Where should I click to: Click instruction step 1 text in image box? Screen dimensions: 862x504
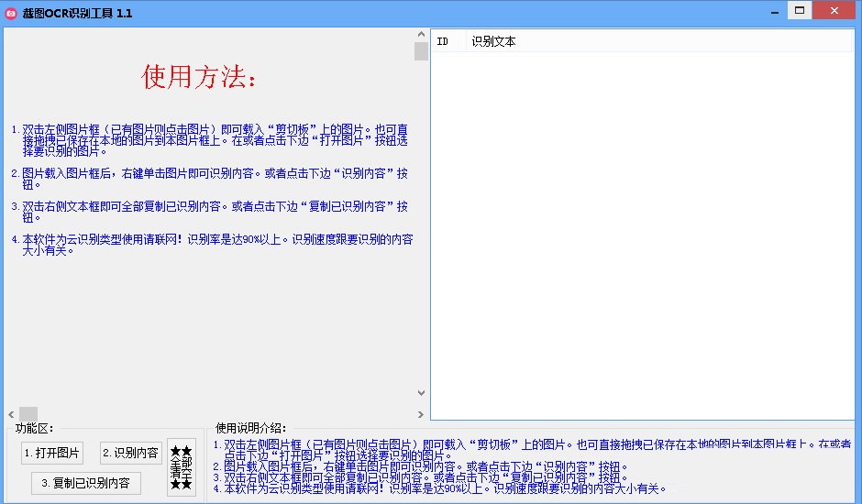point(209,140)
